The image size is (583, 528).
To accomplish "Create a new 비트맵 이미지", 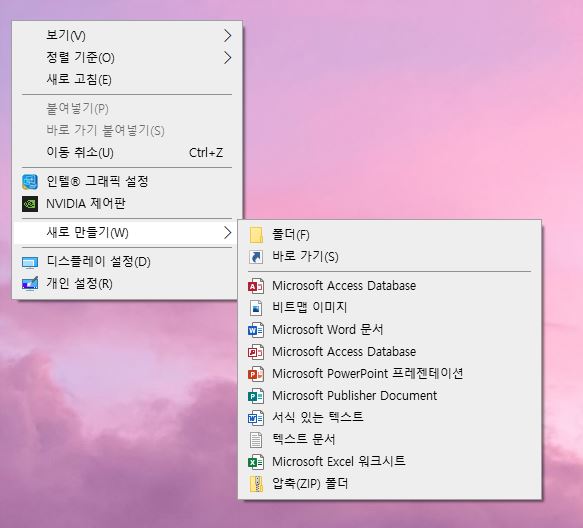I will (x=390, y=308).
